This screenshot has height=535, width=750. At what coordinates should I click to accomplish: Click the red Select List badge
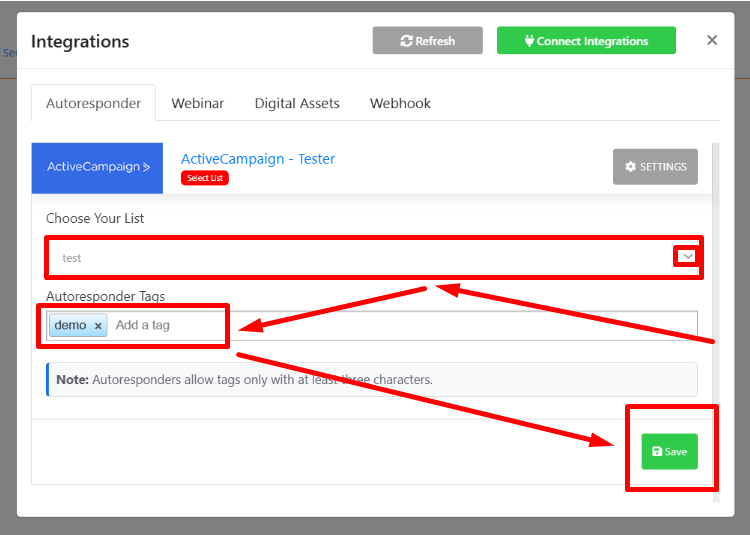(x=205, y=178)
